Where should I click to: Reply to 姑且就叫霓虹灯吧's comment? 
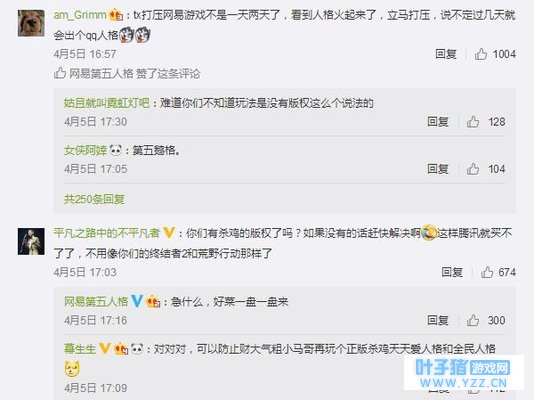[438, 122]
